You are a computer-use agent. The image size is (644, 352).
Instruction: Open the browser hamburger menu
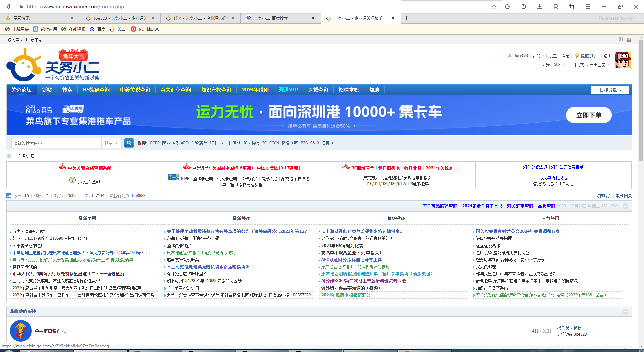coord(588,7)
